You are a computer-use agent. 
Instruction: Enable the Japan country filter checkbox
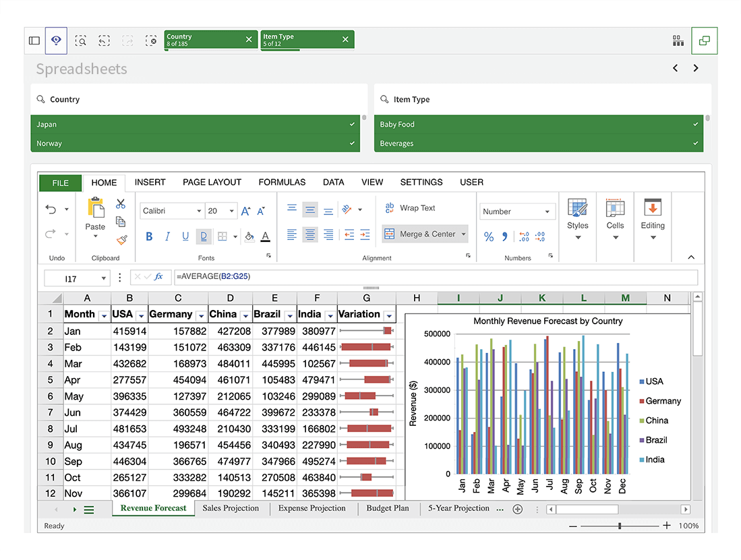tap(351, 124)
